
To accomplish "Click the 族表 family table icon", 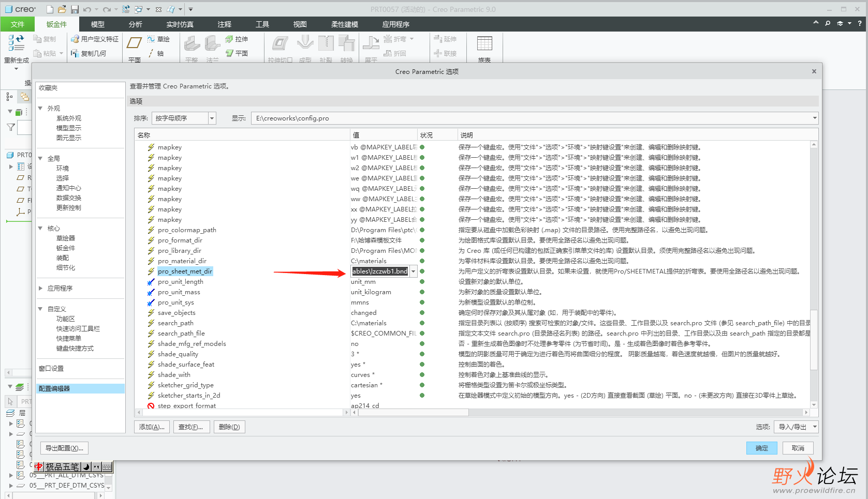I will click(484, 43).
